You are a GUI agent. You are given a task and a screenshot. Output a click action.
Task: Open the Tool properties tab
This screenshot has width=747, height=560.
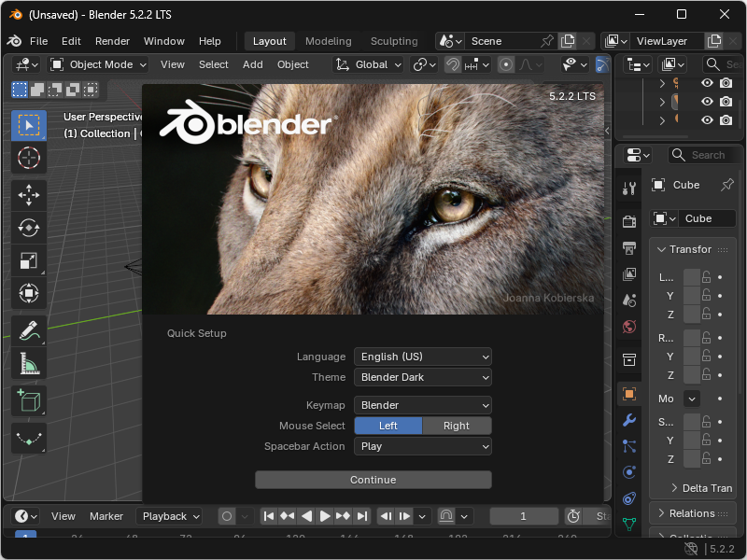pos(629,189)
